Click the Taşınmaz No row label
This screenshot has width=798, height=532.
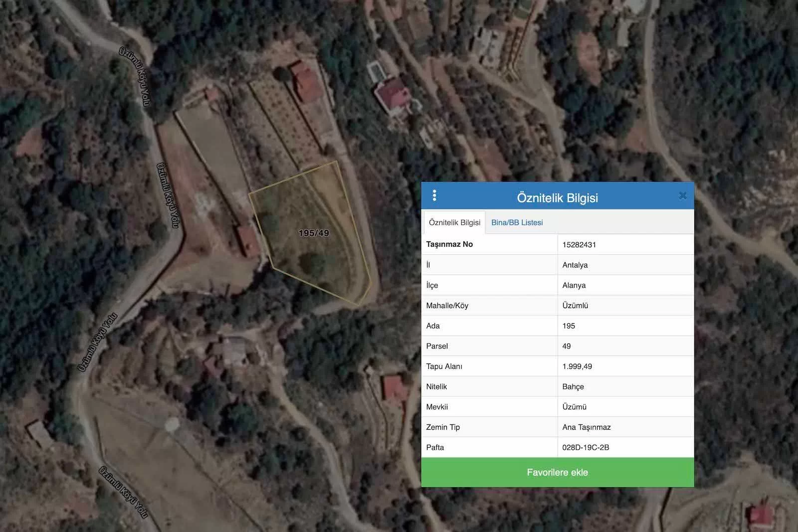click(449, 244)
